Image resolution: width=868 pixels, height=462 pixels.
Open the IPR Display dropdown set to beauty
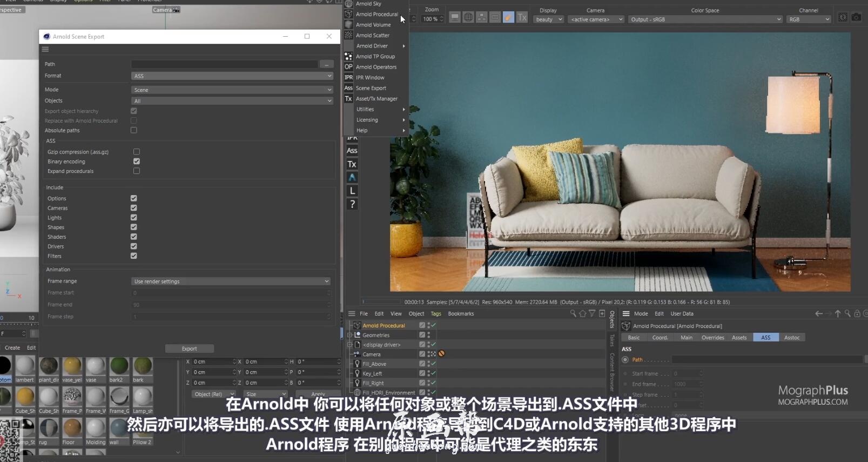(x=548, y=19)
